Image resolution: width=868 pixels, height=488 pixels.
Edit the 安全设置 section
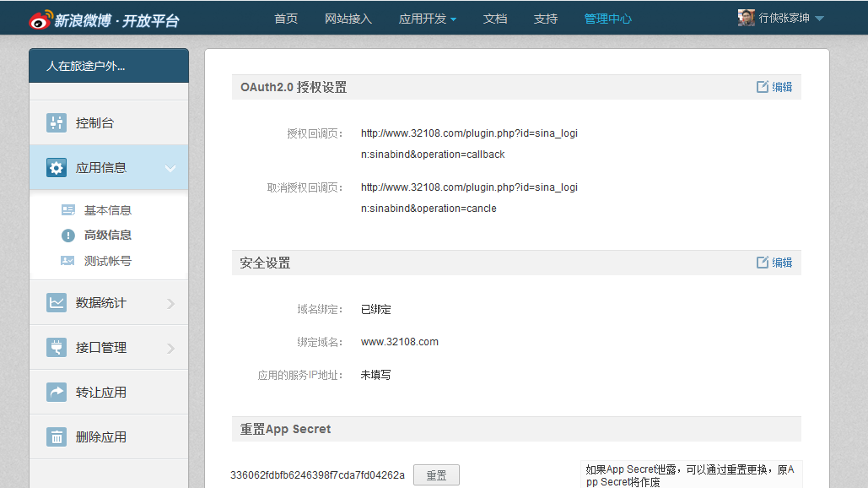[x=774, y=263]
